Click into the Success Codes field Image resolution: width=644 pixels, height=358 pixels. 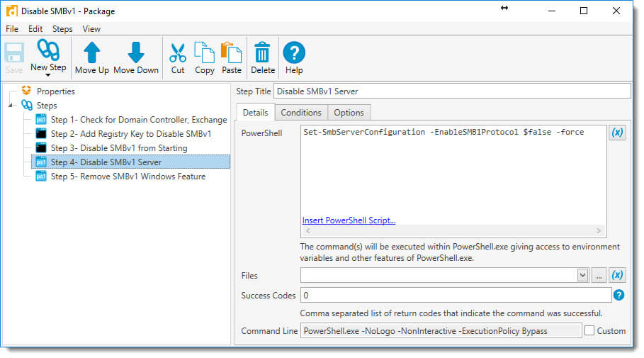[x=456, y=295]
